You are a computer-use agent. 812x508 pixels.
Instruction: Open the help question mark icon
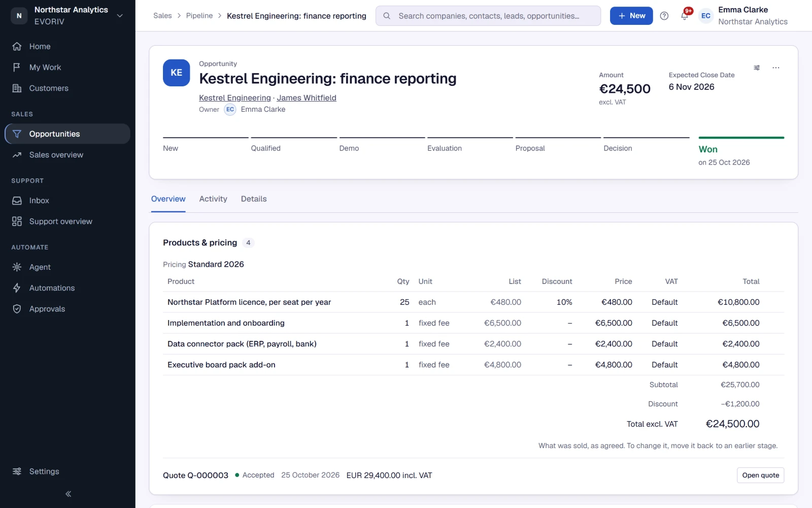[664, 16]
